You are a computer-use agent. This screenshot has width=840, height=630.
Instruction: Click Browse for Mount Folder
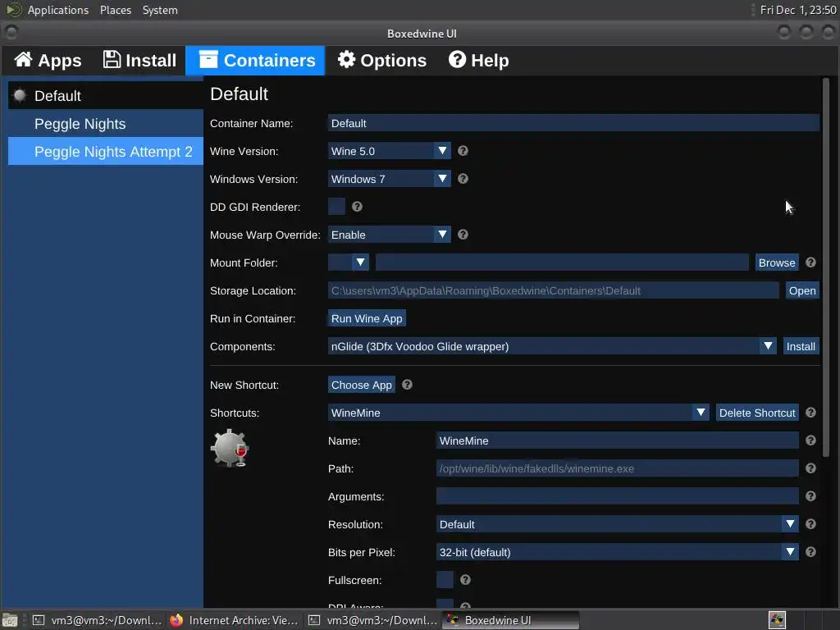[x=777, y=262]
